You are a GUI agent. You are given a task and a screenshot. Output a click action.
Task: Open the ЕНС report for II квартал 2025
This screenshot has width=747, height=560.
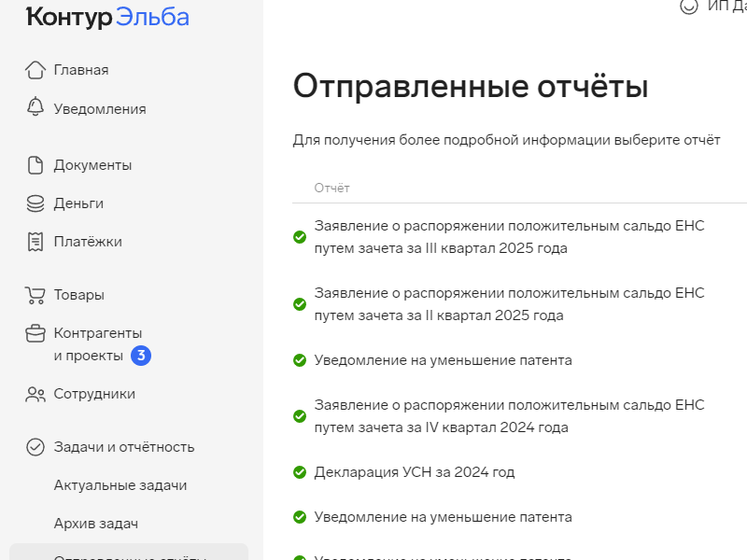pos(509,304)
